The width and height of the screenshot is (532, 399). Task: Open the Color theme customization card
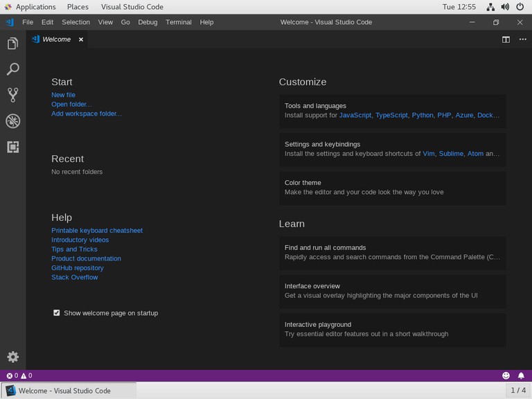pos(392,188)
